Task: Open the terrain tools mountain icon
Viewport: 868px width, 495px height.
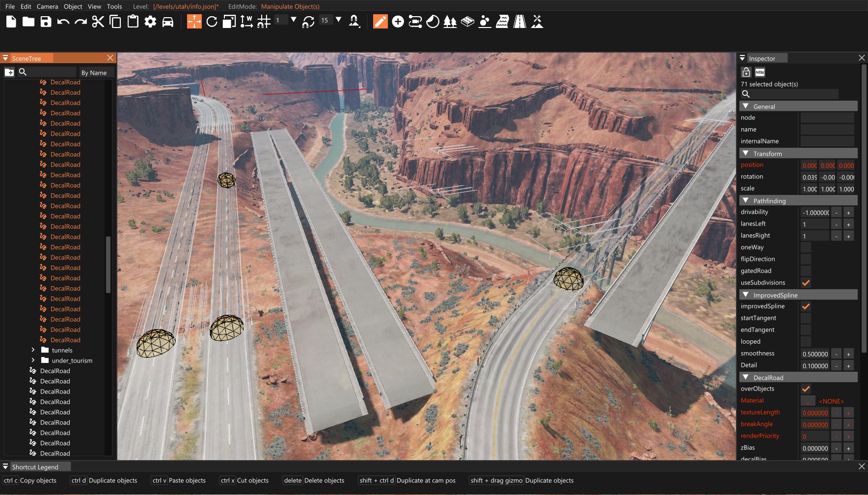Action: tap(537, 22)
